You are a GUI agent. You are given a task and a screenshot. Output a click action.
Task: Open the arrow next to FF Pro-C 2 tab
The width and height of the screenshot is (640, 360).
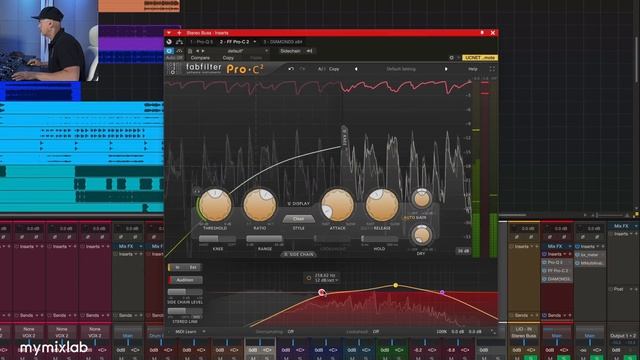pyautogui.click(x=255, y=42)
